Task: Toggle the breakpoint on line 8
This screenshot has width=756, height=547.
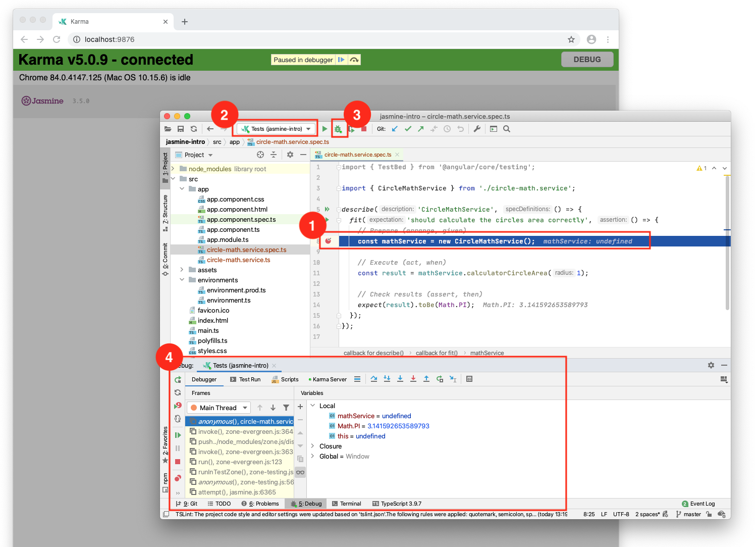Action: (x=328, y=241)
